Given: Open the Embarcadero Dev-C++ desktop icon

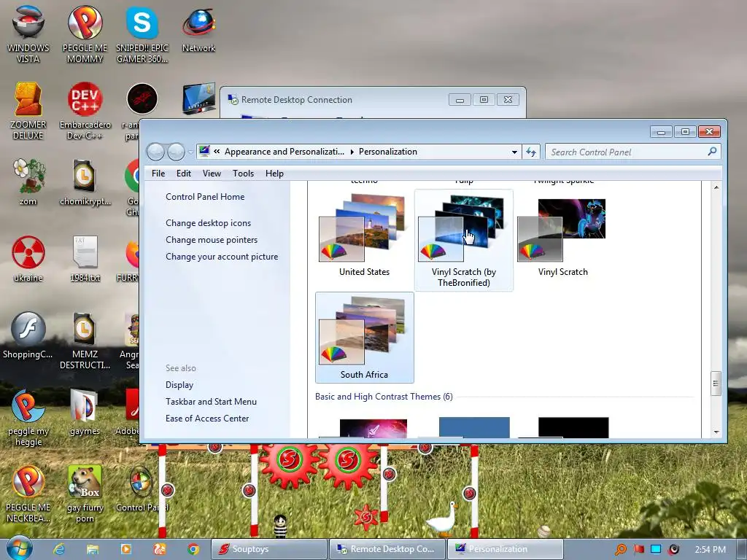Looking at the screenshot, I should point(85,111).
